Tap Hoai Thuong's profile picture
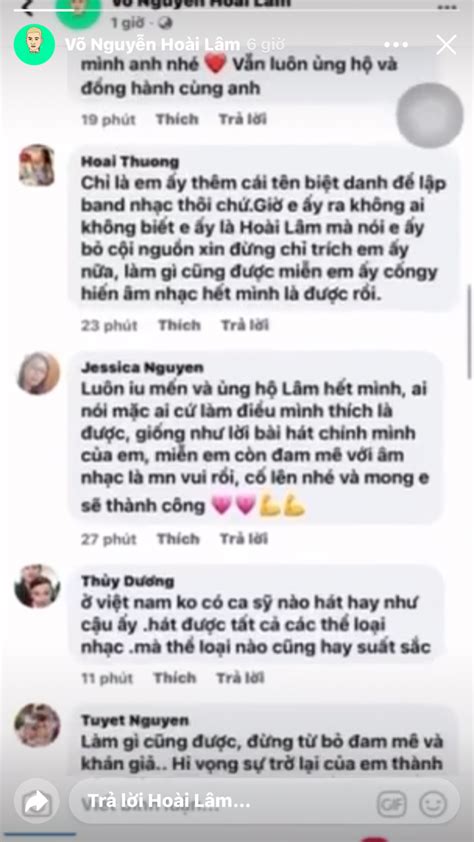Viewport: 474px width, 842px height. click(37, 165)
